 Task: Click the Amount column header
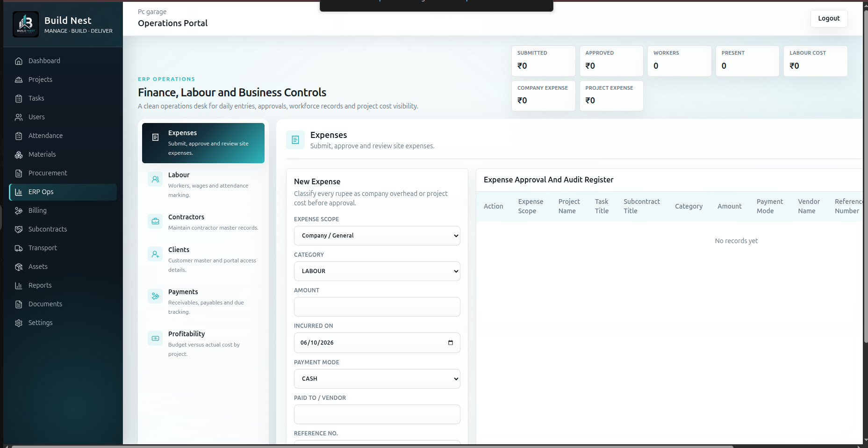coord(730,206)
